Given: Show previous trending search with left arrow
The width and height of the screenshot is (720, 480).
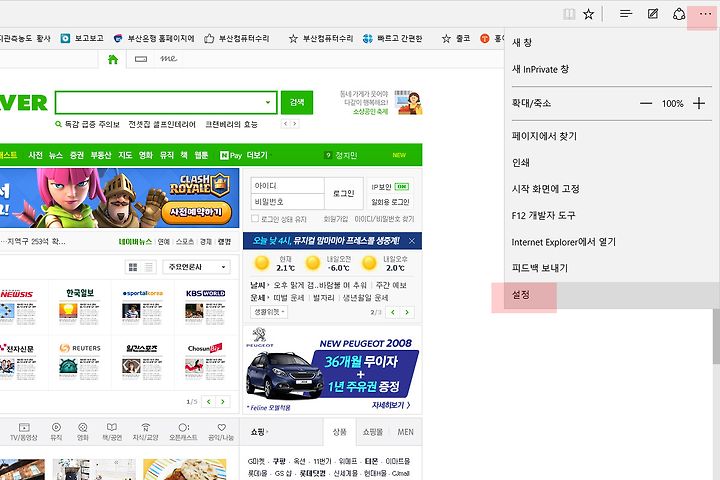Looking at the screenshot, I should click(286, 124).
